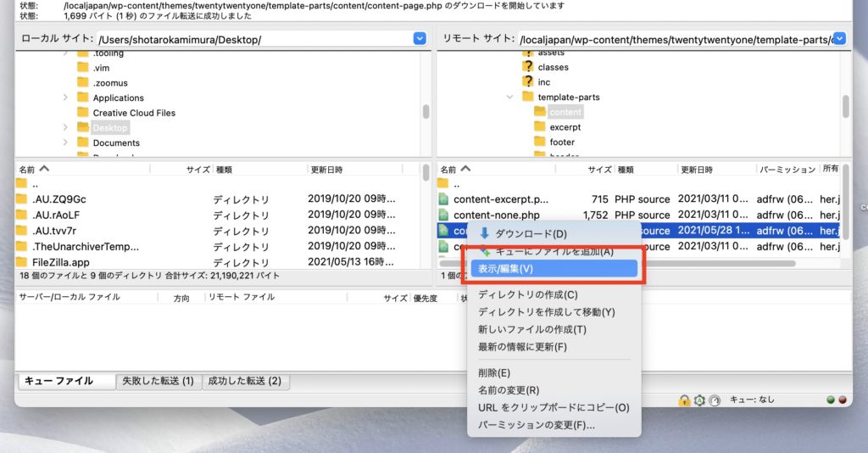Select excerpt folder in remote tree

pyautogui.click(x=565, y=126)
